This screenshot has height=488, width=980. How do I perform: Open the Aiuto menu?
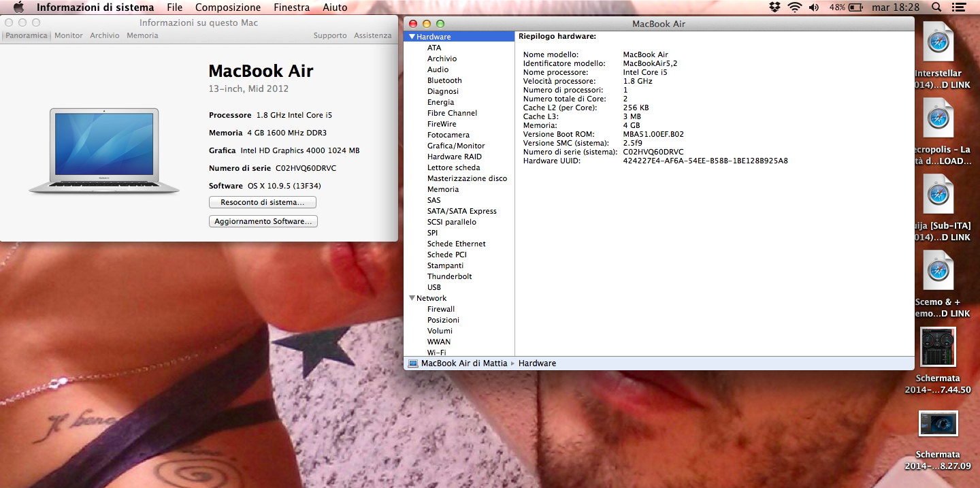coord(335,7)
